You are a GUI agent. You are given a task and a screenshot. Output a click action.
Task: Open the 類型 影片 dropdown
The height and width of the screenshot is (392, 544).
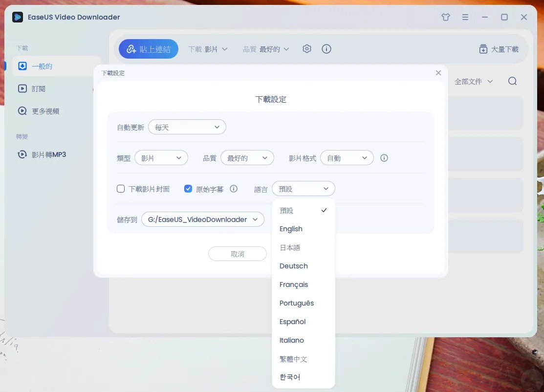(x=161, y=158)
